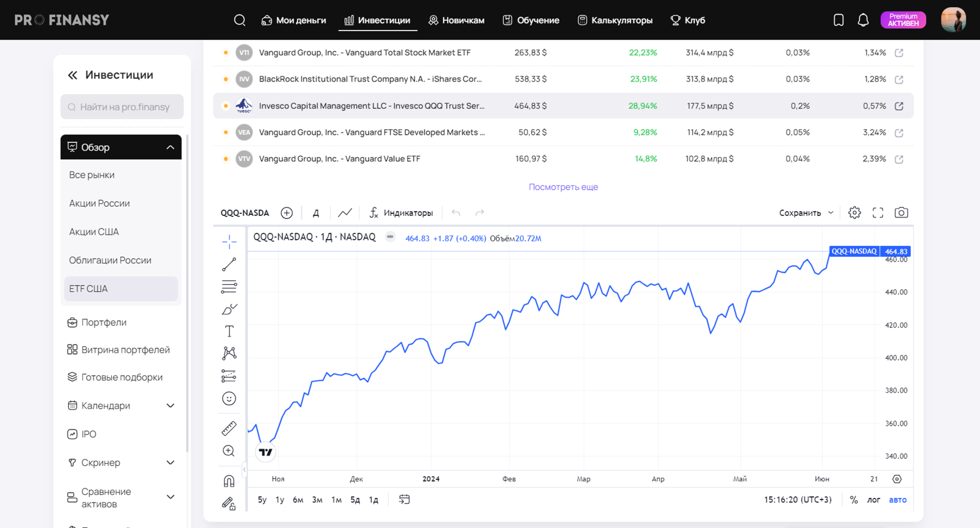Open the emoji icons tool

click(x=229, y=399)
